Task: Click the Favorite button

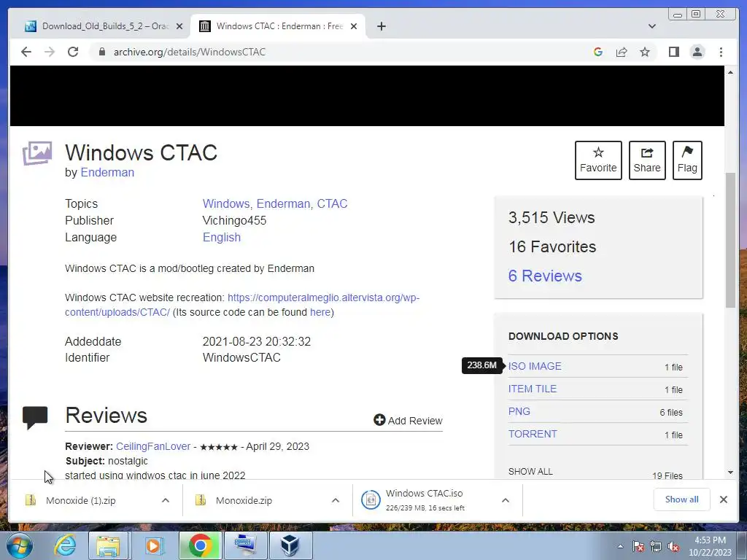Action: point(598,160)
